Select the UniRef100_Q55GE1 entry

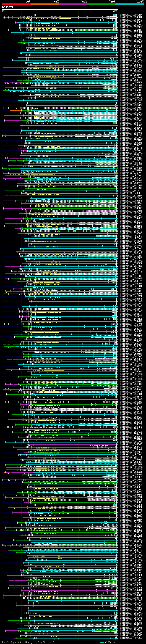(x=131, y=27)
